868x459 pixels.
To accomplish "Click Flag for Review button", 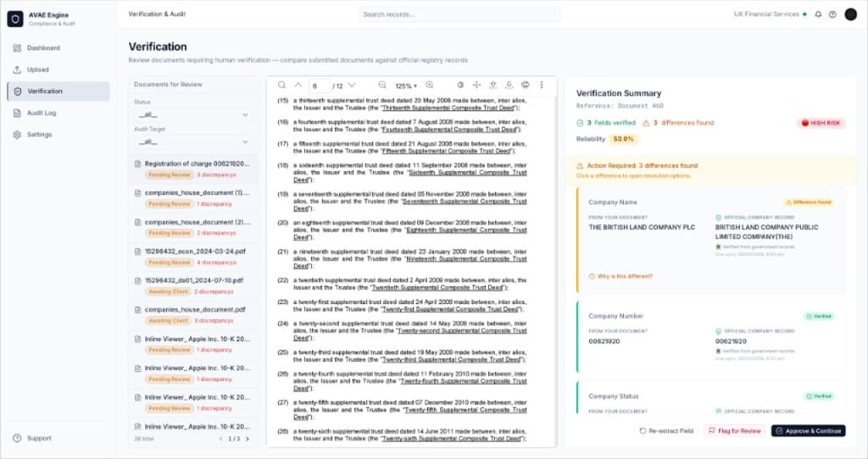I will pyautogui.click(x=735, y=430).
